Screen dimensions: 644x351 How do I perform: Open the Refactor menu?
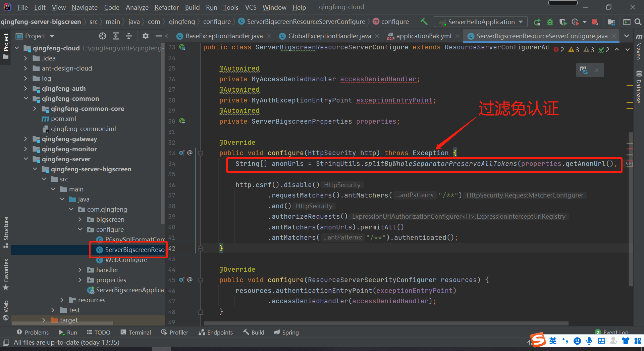166,7
